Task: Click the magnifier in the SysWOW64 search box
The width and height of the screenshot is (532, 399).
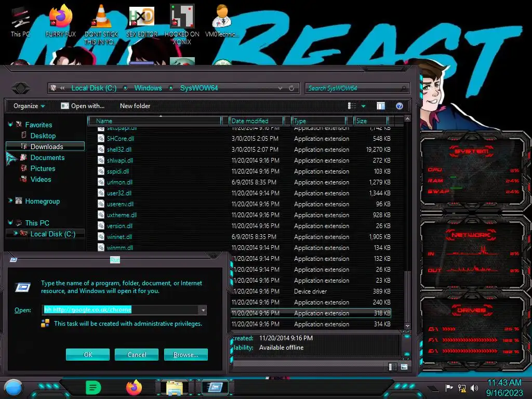Action: [x=403, y=88]
